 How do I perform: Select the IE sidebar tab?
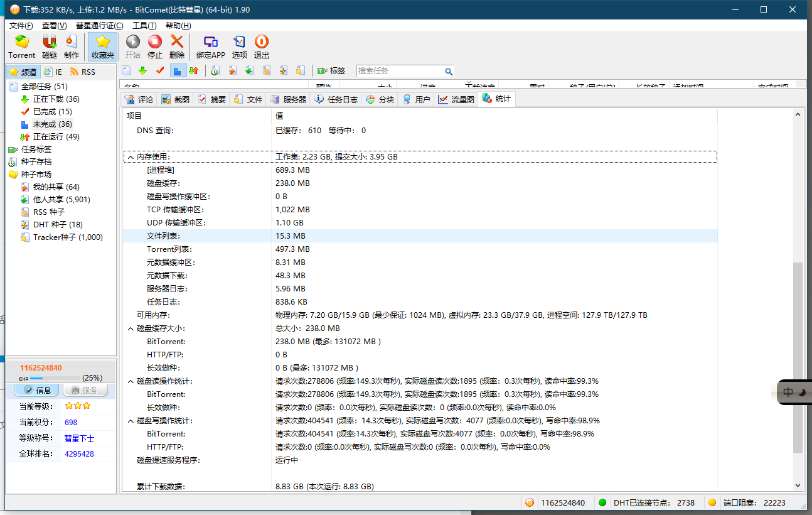coord(53,72)
